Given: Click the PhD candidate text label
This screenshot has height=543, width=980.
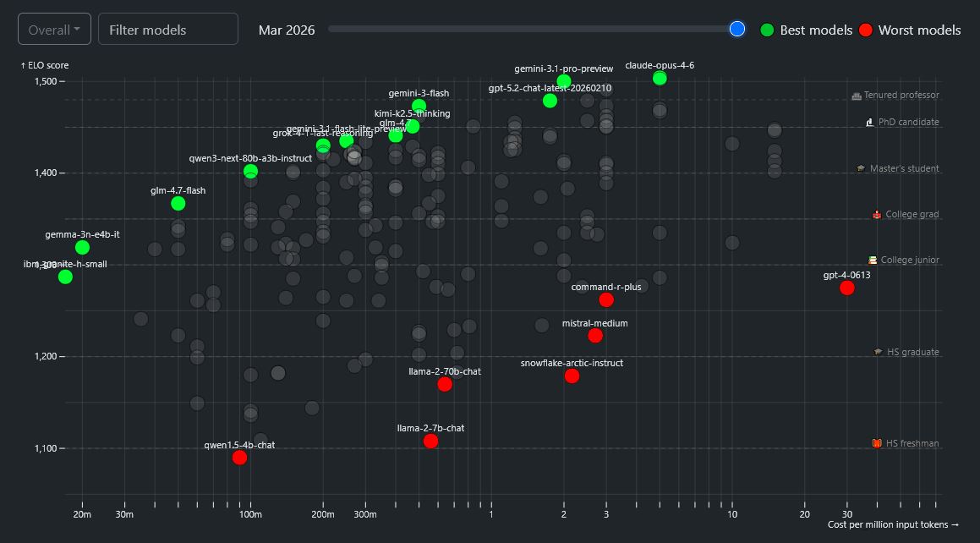Looking at the screenshot, I should [908, 122].
